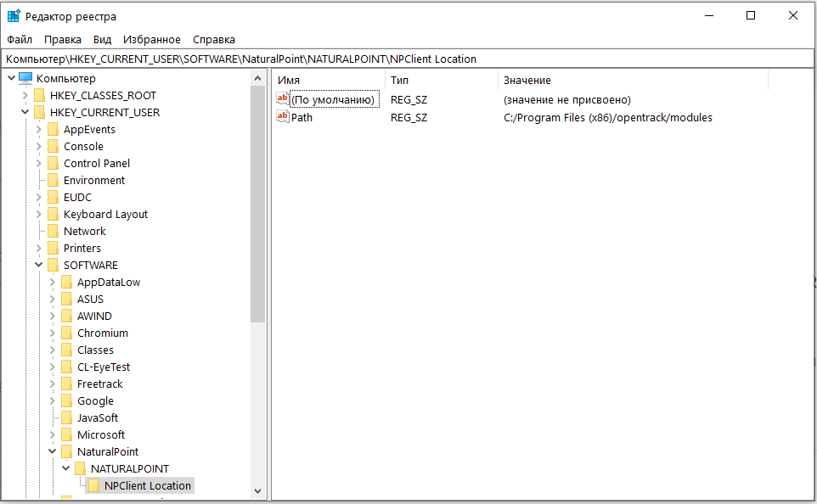Click the SOFTWARE folder icon

(x=53, y=265)
